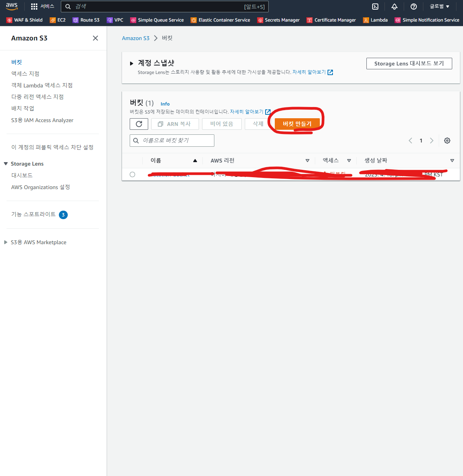Open the Simple Notification Service shortcut

[x=427, y=20]
